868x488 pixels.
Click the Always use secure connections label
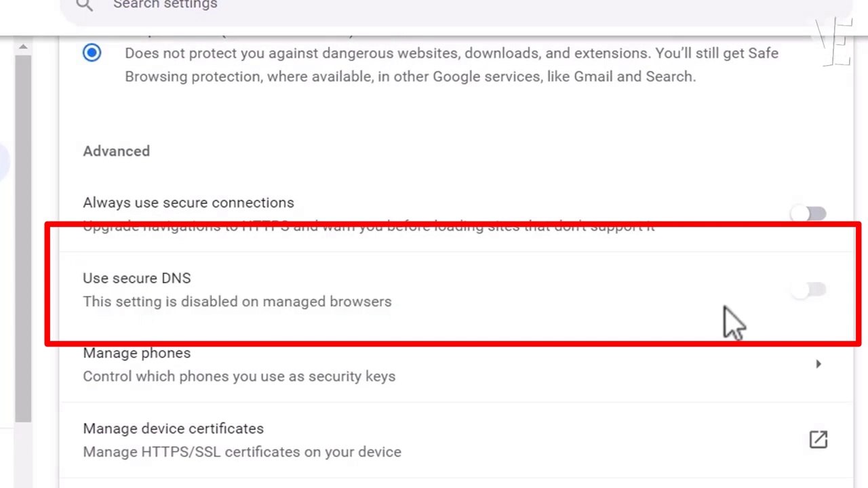click(x=188, y=203)
